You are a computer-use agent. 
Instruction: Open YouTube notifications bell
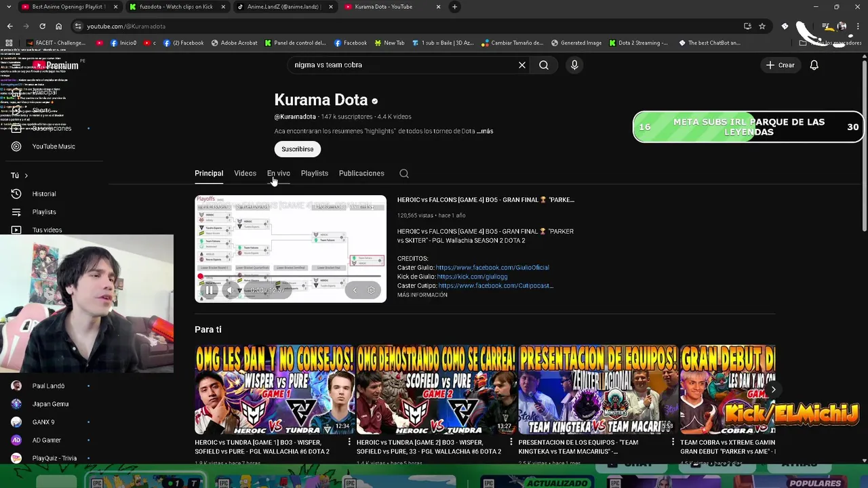[x=814, y=65]
